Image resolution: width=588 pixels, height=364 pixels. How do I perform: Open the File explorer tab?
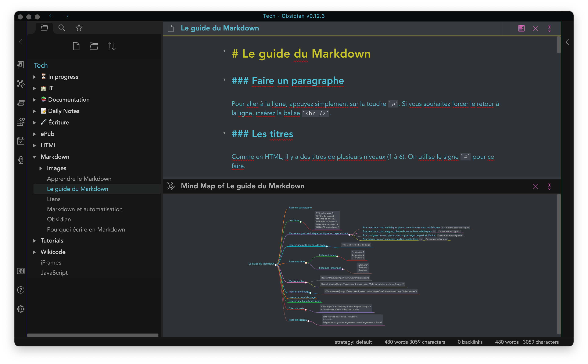(44, 28)
